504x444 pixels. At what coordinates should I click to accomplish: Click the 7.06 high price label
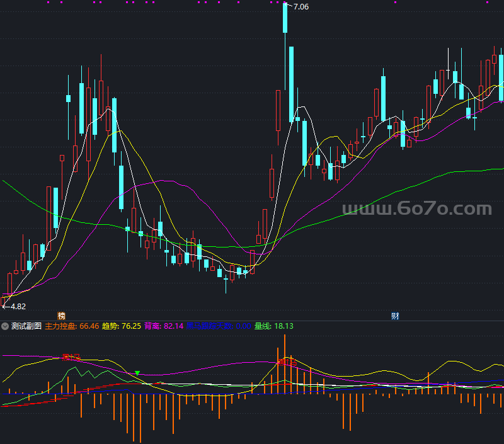click(301, 7)
